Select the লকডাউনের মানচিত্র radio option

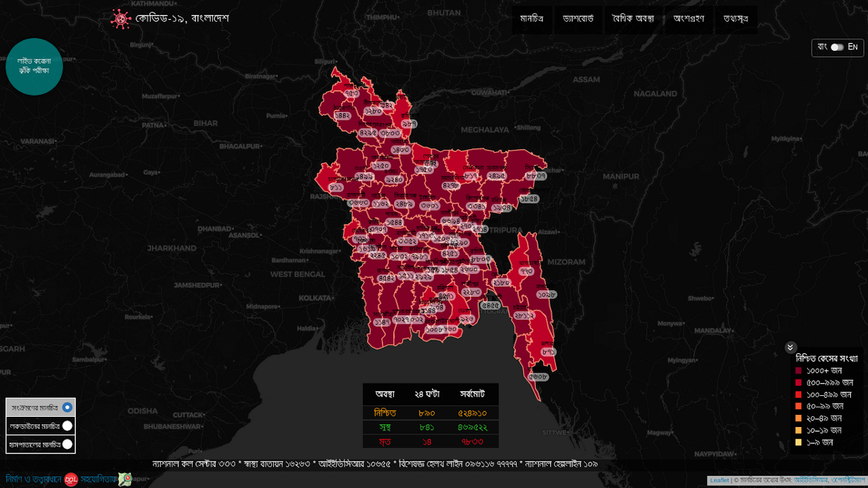[x=67, y=426]
